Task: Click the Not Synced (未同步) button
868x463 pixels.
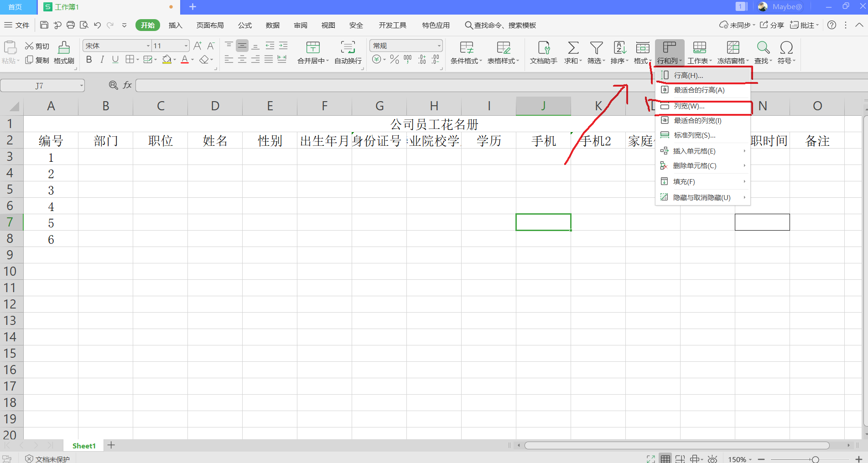Action: pos(737,25)
